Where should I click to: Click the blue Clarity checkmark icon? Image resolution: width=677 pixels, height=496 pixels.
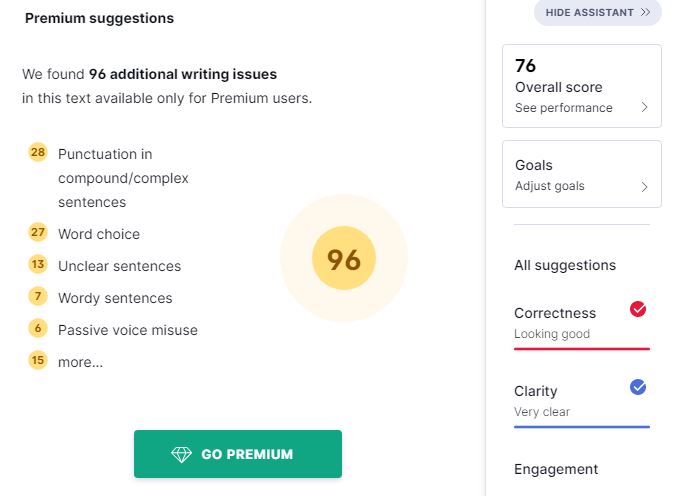(638, 387)
